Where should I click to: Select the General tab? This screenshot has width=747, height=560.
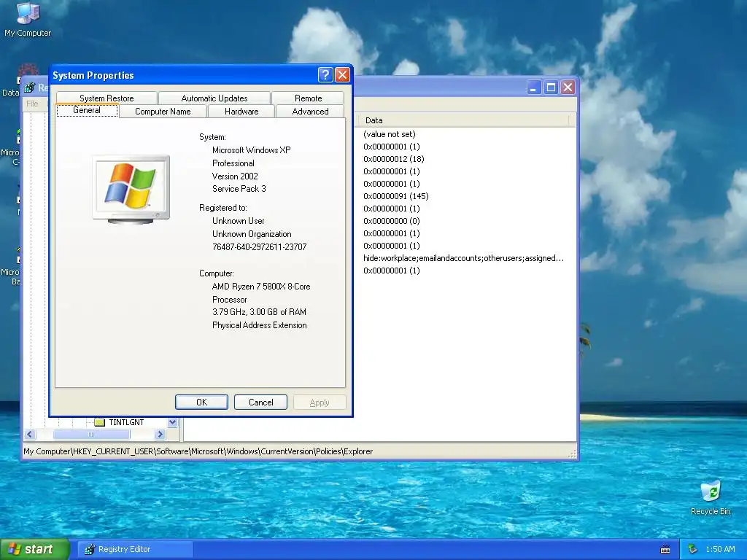coord(87,111)
